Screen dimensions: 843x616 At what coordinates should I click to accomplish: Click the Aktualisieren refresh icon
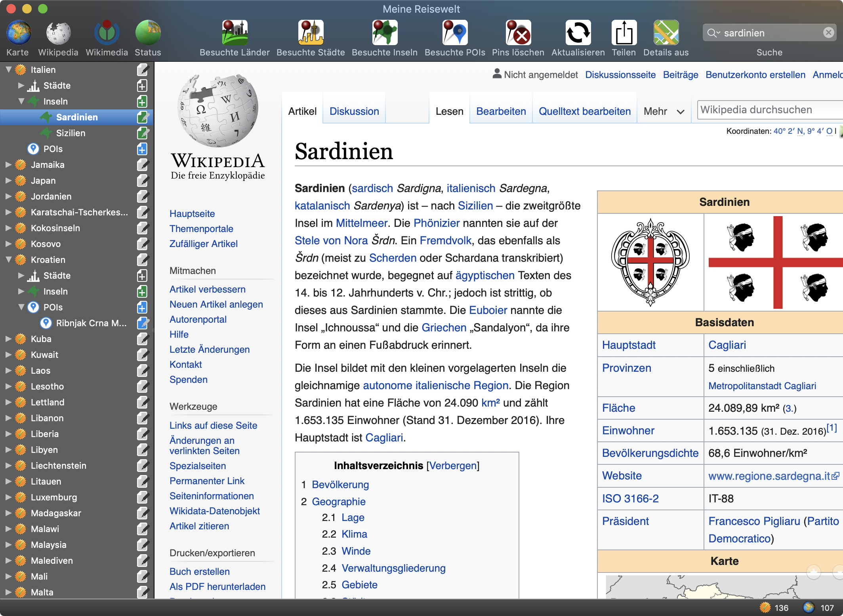(578, 32)
